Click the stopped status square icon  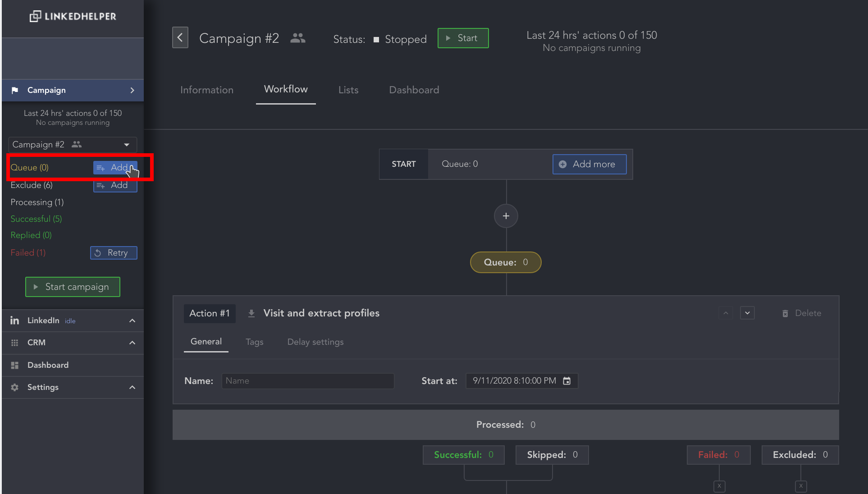[x=376, y=40]
